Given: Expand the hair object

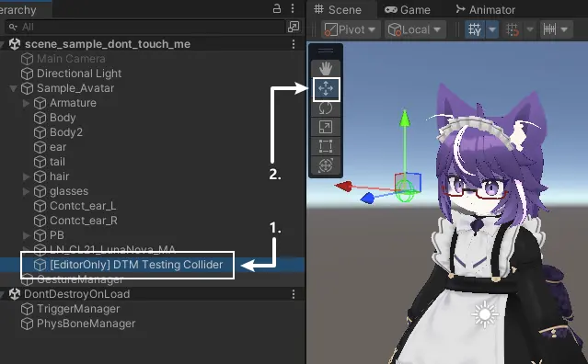Looking at the screenshot, I should pos(26,176).
